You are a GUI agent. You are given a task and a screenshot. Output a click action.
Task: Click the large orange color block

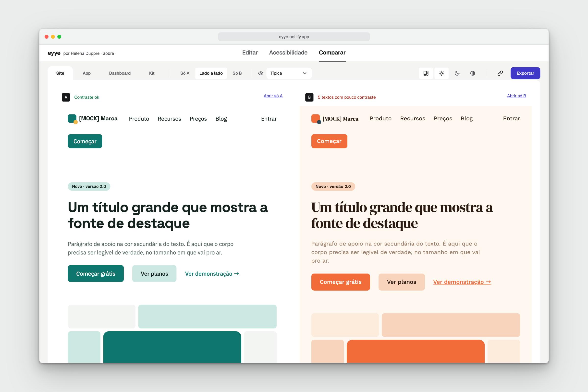pos(416,351)
